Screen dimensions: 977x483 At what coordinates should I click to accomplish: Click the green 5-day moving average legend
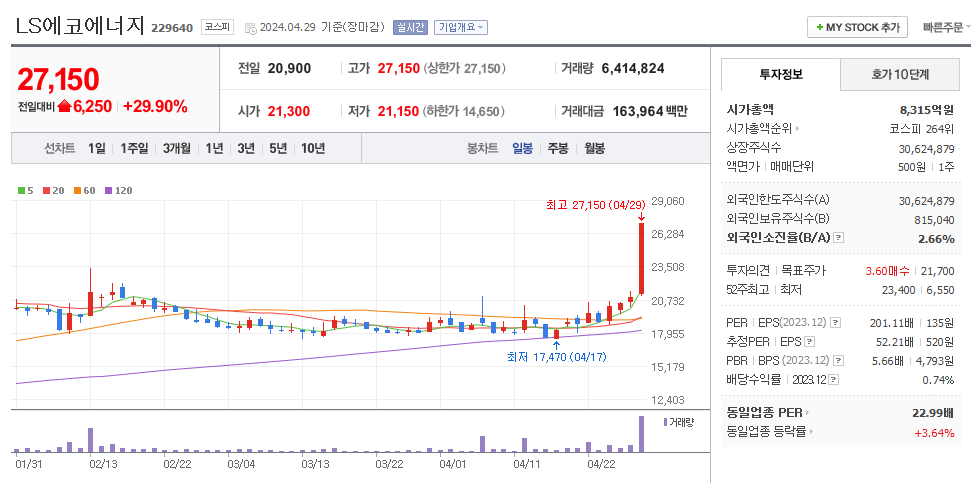click(x=24, y=191)
